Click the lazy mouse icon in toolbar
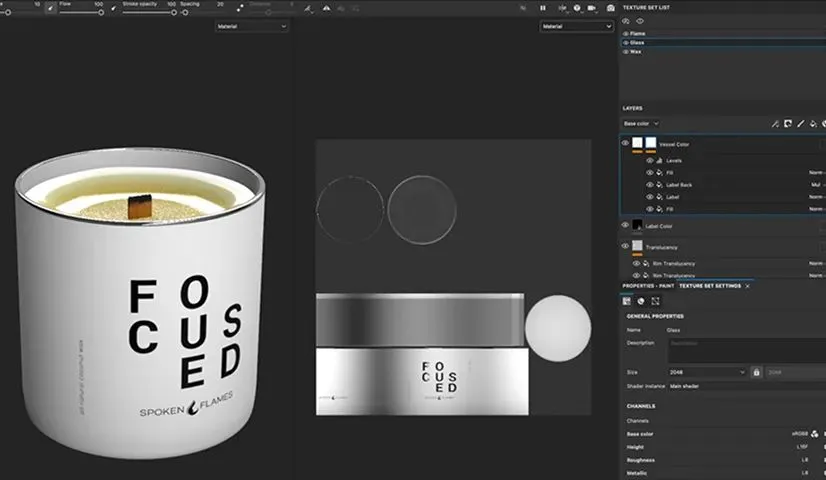826x480 pixels. pyautogui.click(x=308, y=8)
